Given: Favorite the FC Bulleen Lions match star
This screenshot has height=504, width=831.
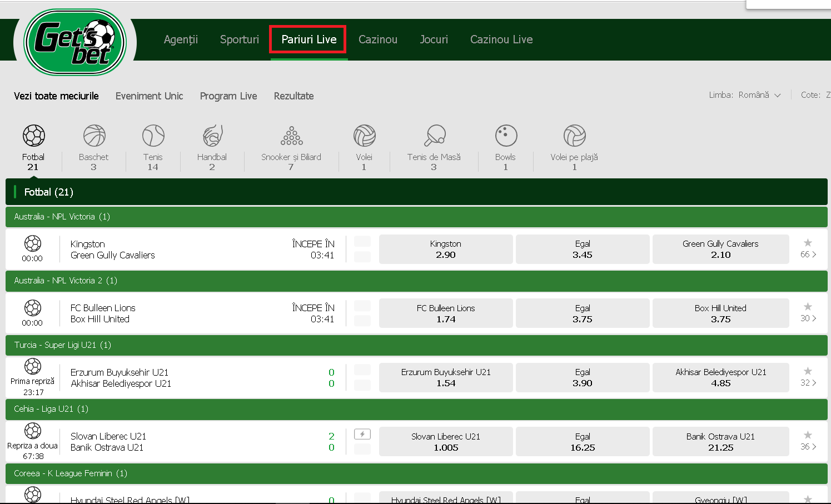Looking at the screenshot, I should (x=808, y=307).
